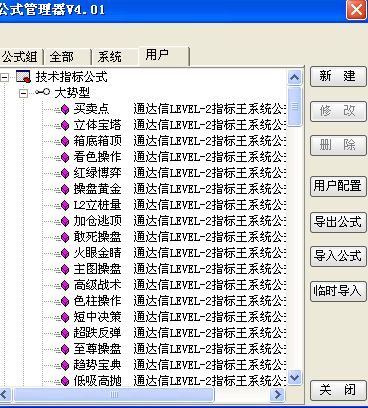Screen dimensions: 368x408
Task: Click the 大势型 category label
Action: click(x=72, y=93)
